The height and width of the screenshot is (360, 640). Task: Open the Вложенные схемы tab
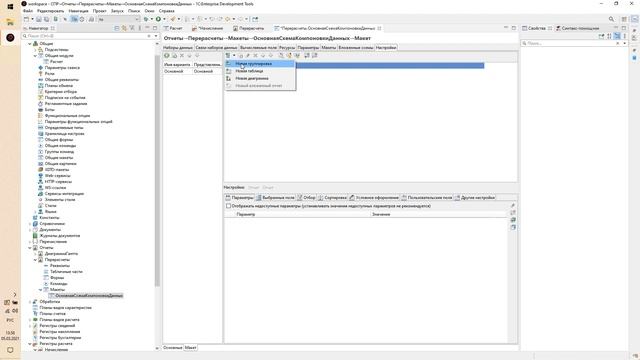click(356, 48)
